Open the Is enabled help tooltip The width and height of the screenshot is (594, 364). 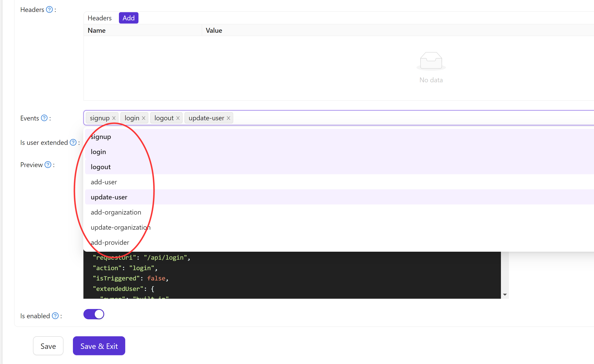pyautogui.click(x=55, y=316)
